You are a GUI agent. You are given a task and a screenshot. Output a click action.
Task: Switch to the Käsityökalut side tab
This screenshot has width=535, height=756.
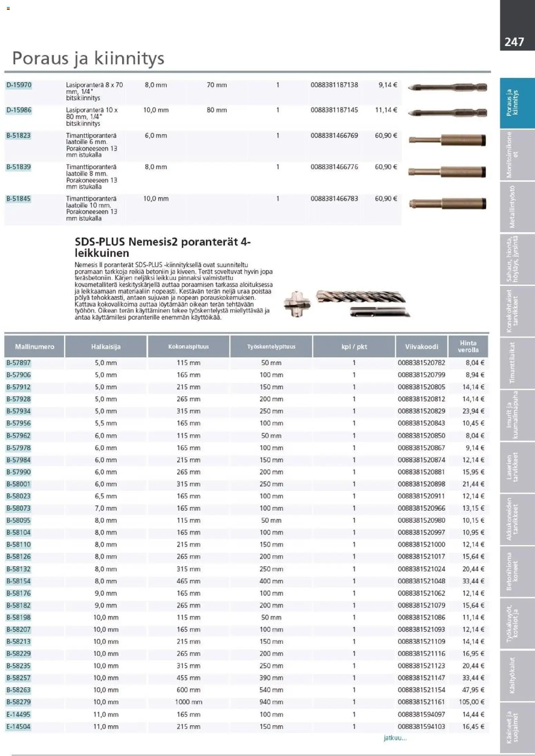pos(517,676)
